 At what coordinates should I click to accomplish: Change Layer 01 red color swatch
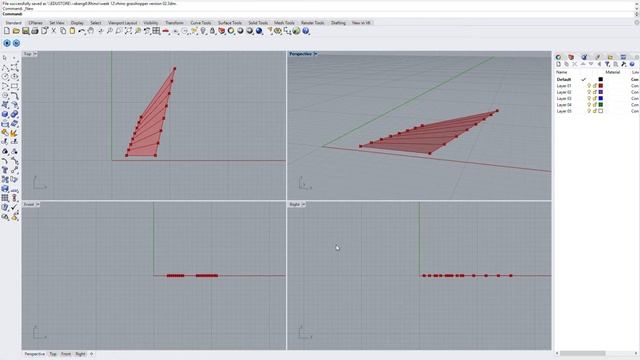click(600, 86)
